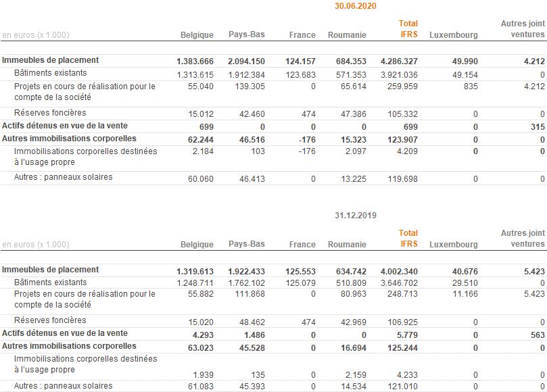Click Bâtiments existants row label, 31.12.2019 table
The image size is (547, 392).
point(50,282)
